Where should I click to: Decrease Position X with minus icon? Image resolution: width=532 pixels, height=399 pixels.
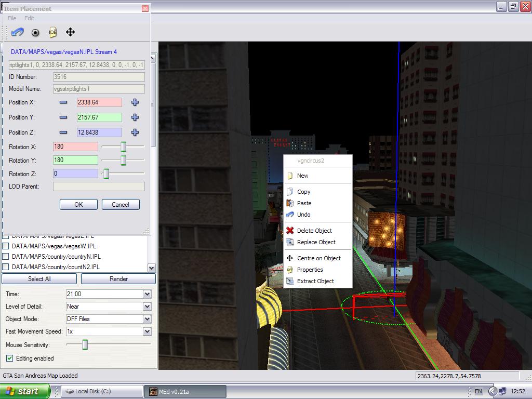click(x=63, y=102)
